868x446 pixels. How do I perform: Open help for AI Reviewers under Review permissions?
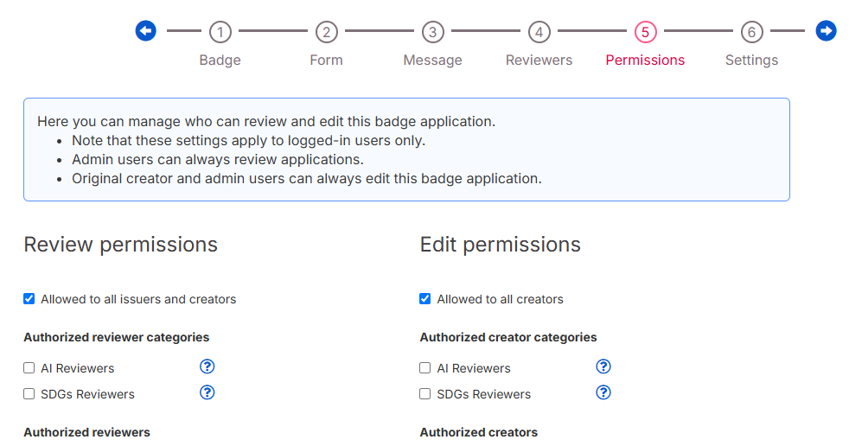coord(207,366)
